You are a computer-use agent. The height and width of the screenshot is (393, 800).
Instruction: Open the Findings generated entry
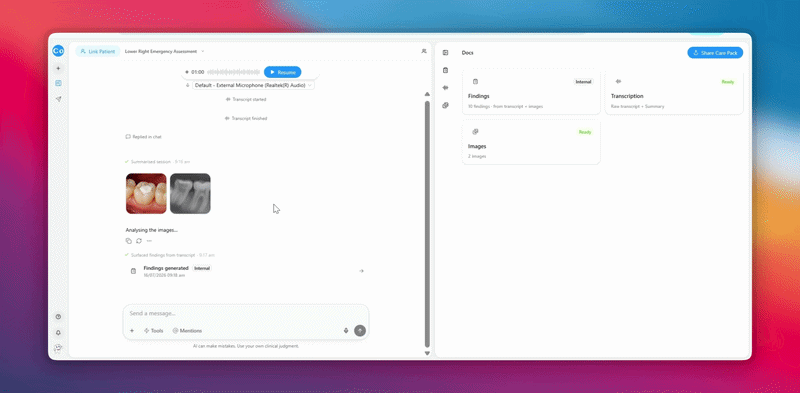click(x=247, y=271)
